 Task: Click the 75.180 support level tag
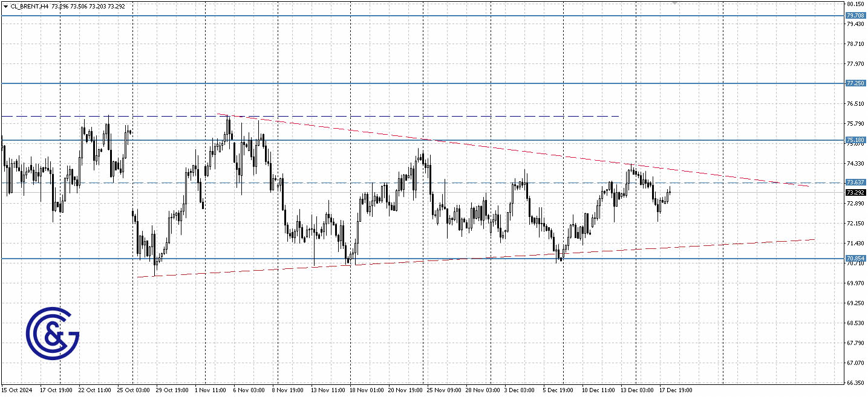coord(855,140)
